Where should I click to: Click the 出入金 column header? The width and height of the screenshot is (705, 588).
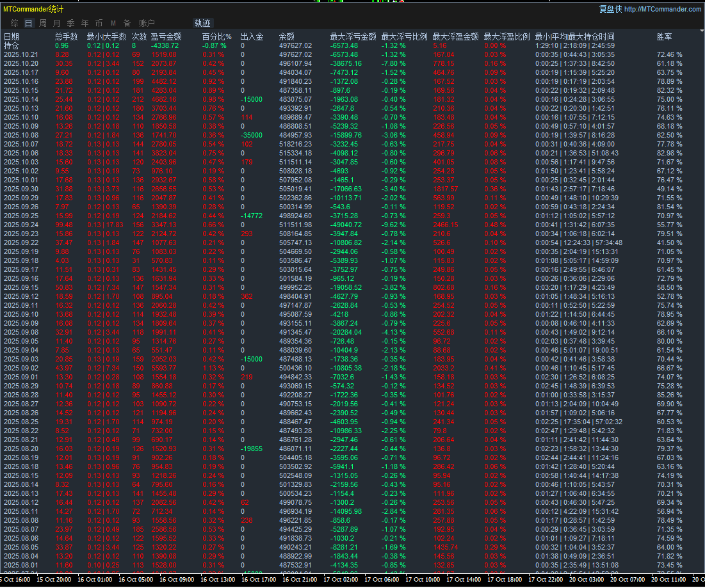coord(252,37)
